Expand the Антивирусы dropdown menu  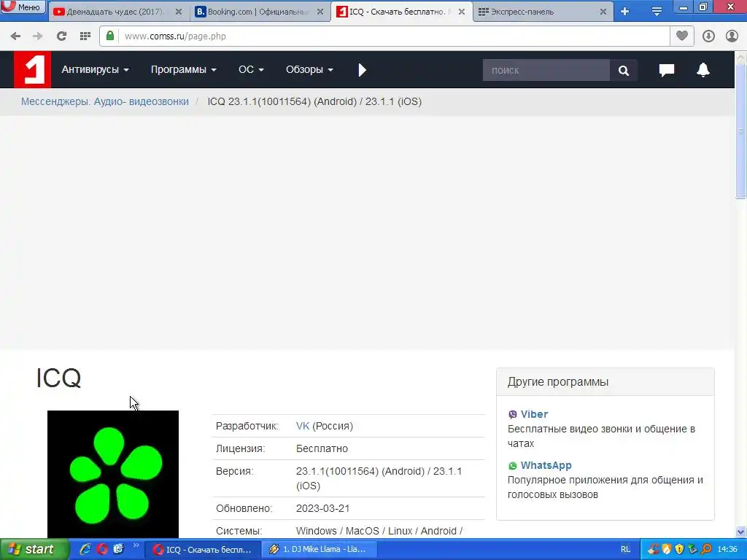96,69
